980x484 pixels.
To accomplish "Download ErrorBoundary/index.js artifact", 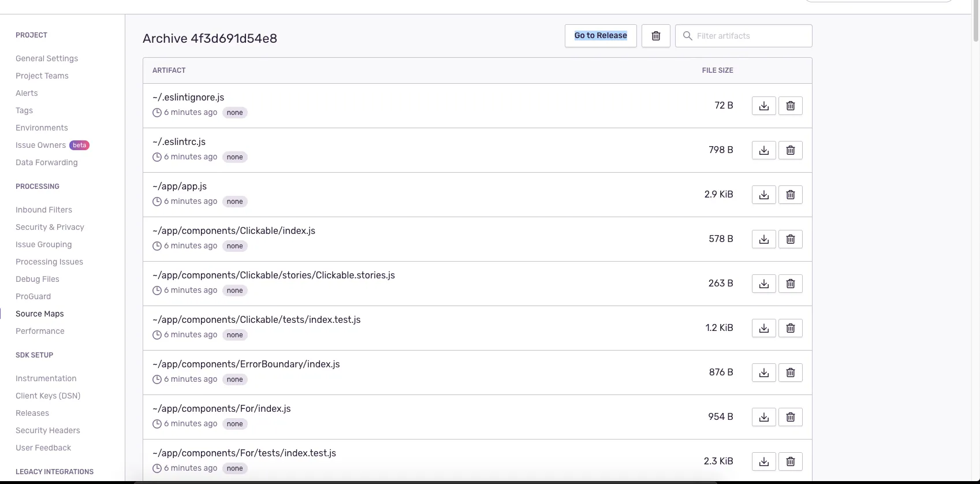I will [764, 373].
